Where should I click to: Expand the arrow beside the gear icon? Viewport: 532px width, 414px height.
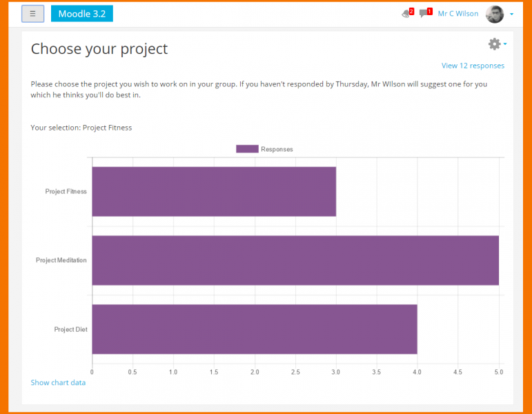click(505, 44)
